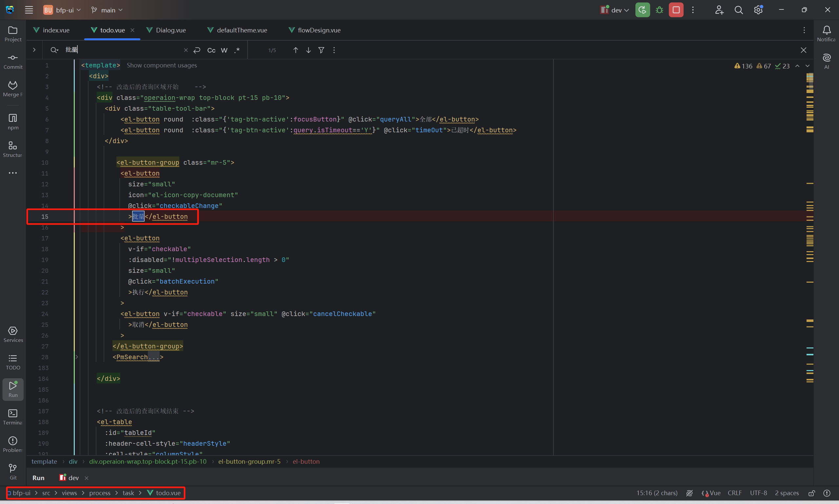Open the Commit tool window
The height and width of the screenshot is (504, 839).
click(x=12, y=61)
